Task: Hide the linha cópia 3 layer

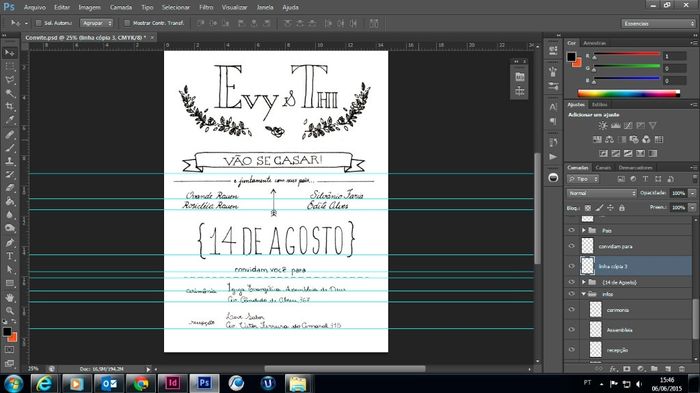Action: click(x=571, y=266)
